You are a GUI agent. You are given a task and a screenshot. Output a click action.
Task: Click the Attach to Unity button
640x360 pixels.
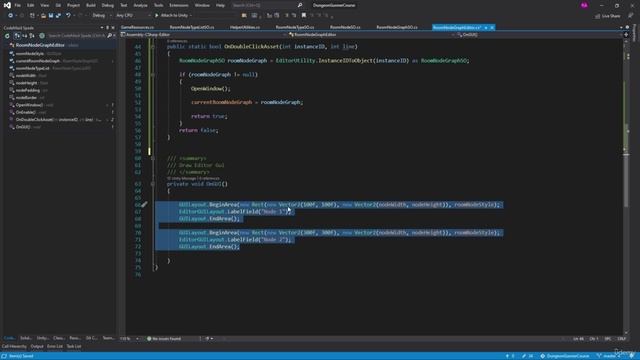click(172, 16)
